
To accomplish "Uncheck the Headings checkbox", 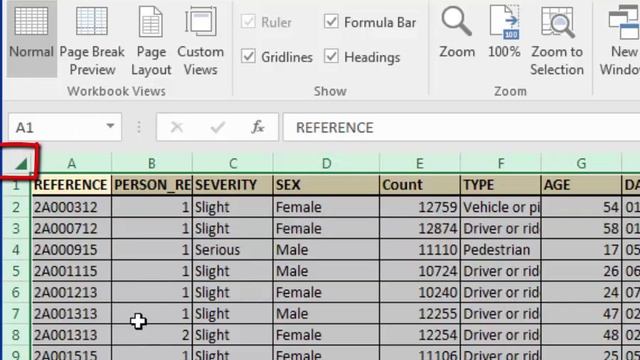I will coord(331,56).
